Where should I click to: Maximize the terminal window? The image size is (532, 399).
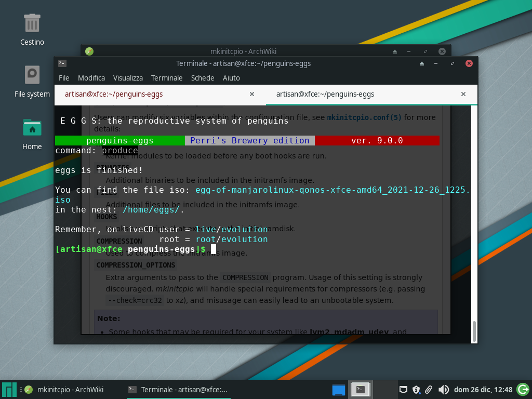[x=453, y=63]
